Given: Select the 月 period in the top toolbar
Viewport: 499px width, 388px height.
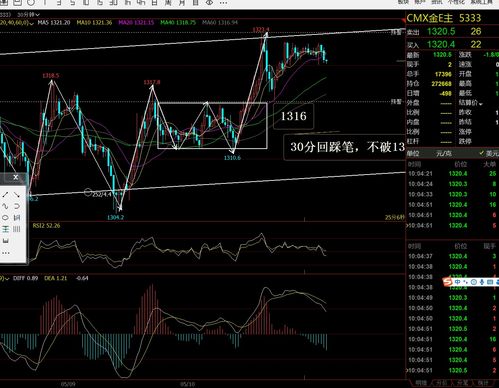Looking at the screenshot, I should pos(182,3).
